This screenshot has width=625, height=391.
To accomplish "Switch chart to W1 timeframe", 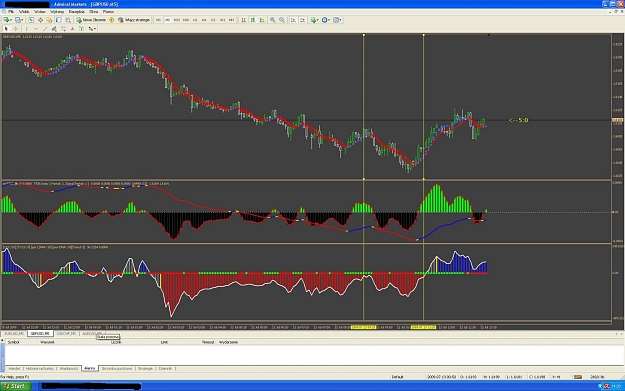I will [222, 20].
